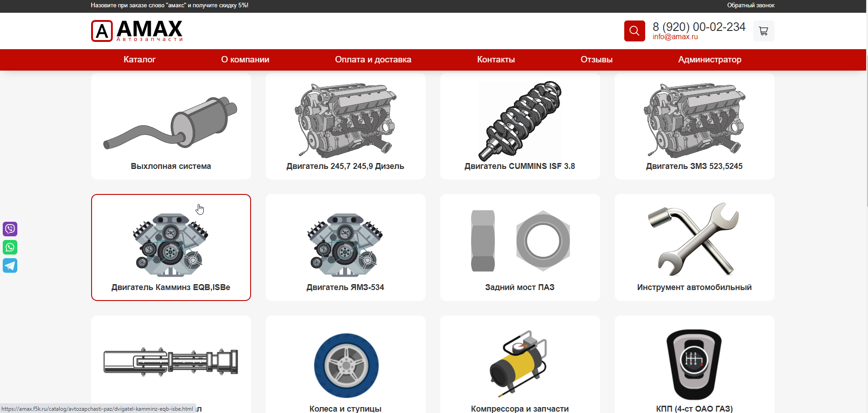Click the gear shift knob image
Screen dimensions: 868x413
pos(694,364)
